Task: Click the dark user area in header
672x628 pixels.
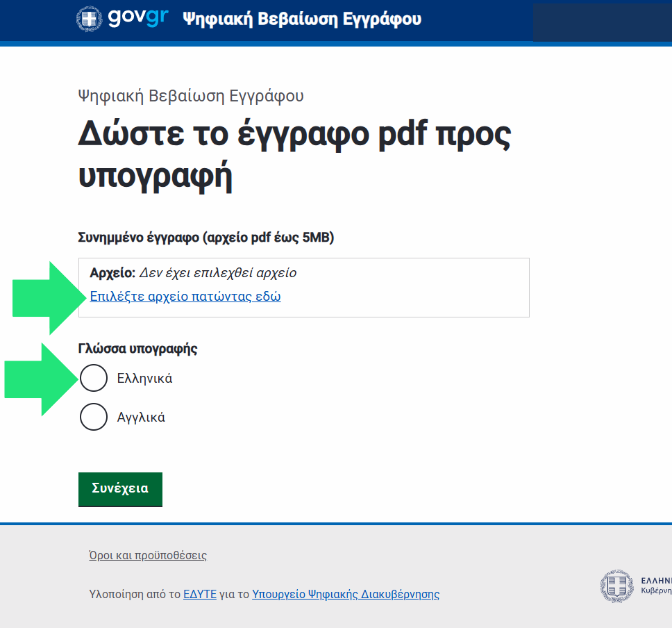Action: [601, 21]
